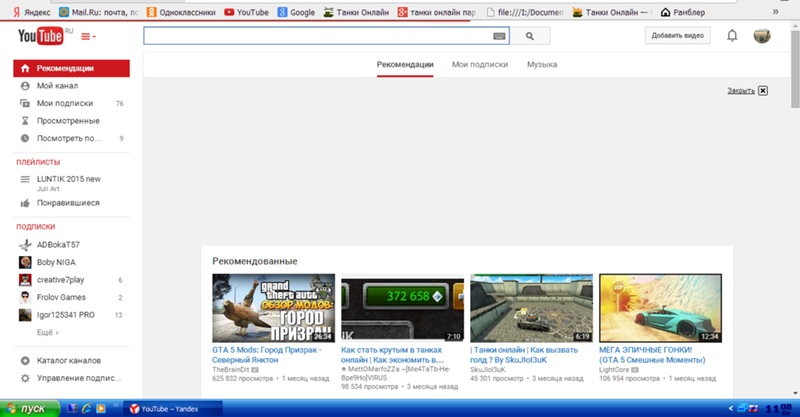
Task: Click the hourglass icon beside Просмотренные
Action: tap(25, 121)
